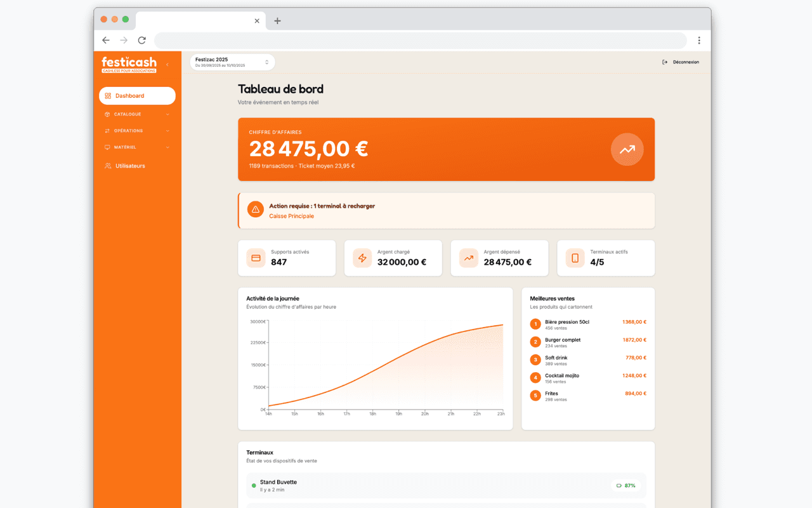Open the Caisse Principale link
The height and width of the screenshot is (508, 812).
(291, 216)
